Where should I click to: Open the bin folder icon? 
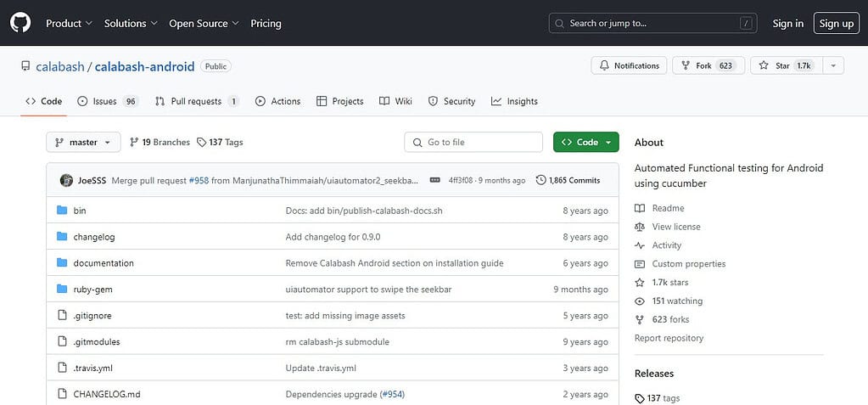click(x=62, y=211)
